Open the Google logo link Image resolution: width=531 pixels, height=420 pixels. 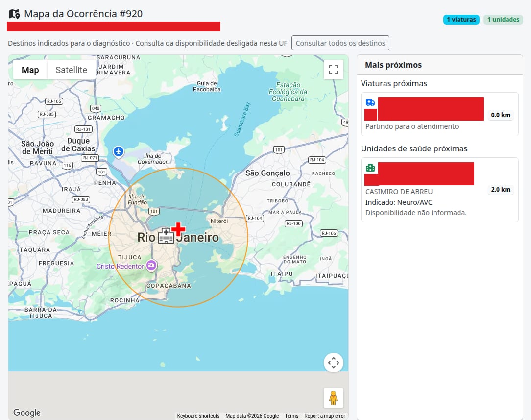click(x=27, y=412)
